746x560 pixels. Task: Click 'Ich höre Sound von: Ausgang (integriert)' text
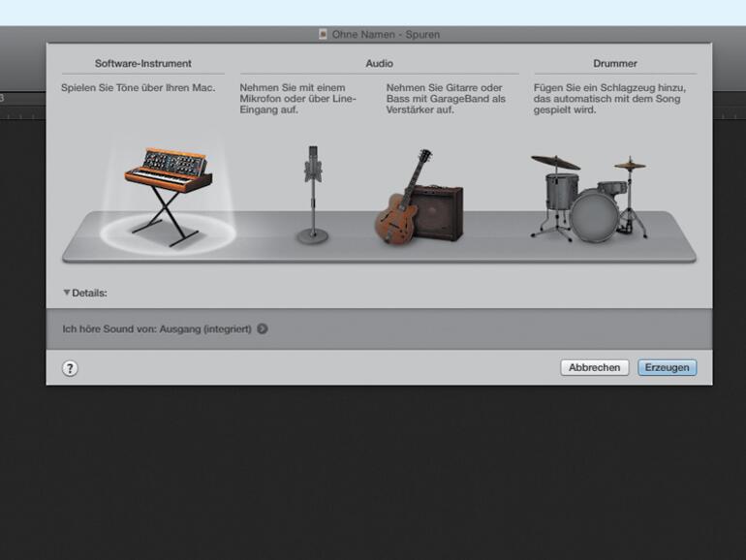[x=157, y=328]
